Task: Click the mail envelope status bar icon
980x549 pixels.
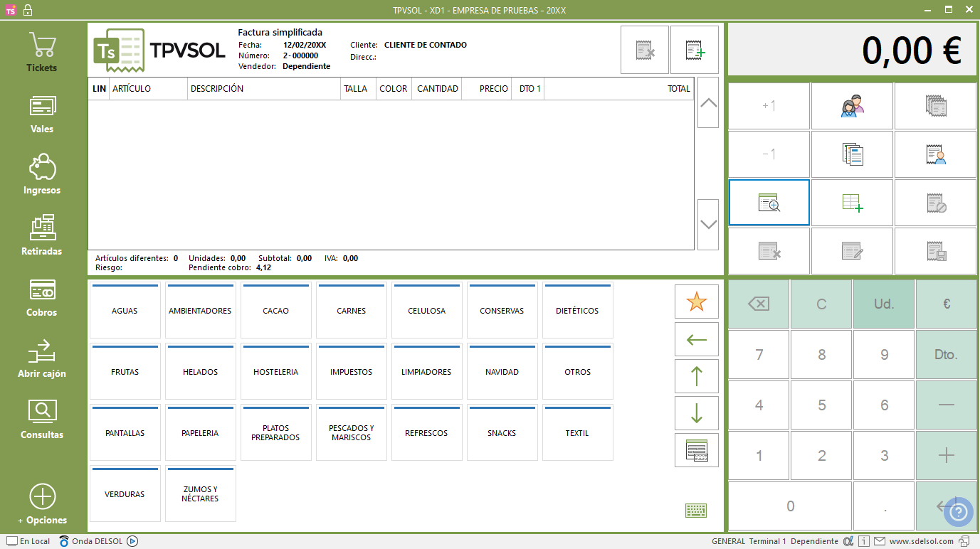Action: 879,541
